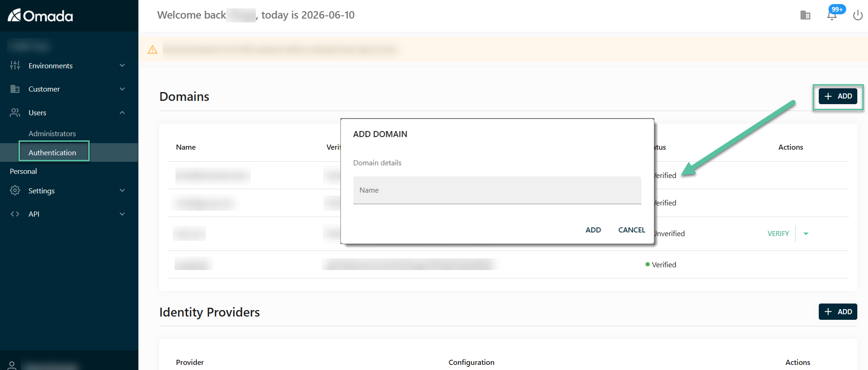Click CANCEL in the Add Domain dialog
868x370 pixels.
pyautogui.click(x=632, y=230)
